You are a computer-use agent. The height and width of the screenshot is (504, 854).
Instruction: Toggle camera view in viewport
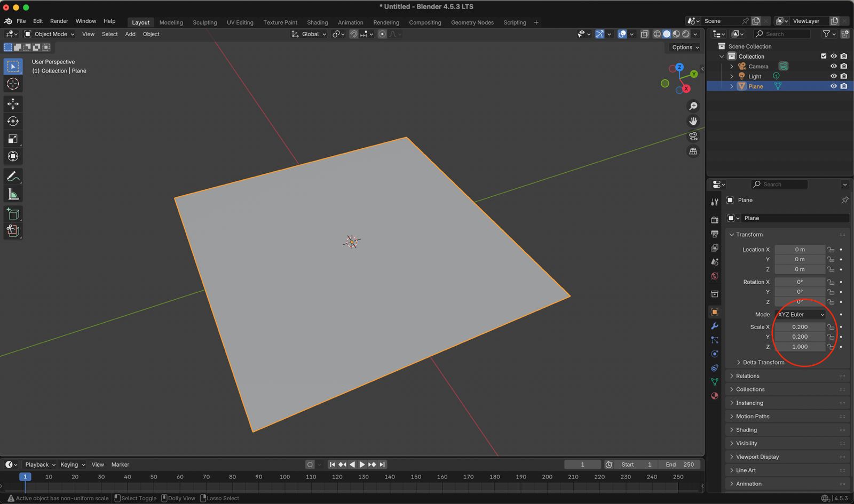coord(693,137)
